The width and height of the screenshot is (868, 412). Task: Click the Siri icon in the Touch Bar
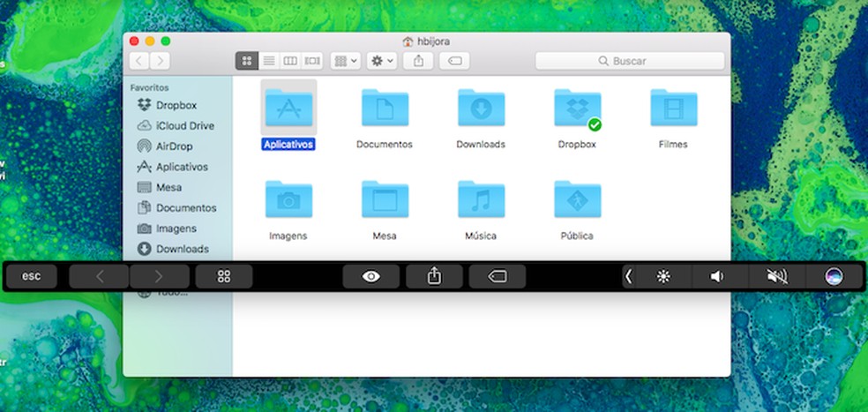(x=834, y=276)
